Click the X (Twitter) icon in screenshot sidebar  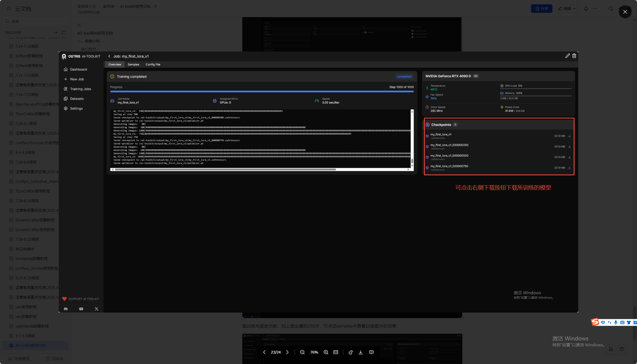[97, 309]
